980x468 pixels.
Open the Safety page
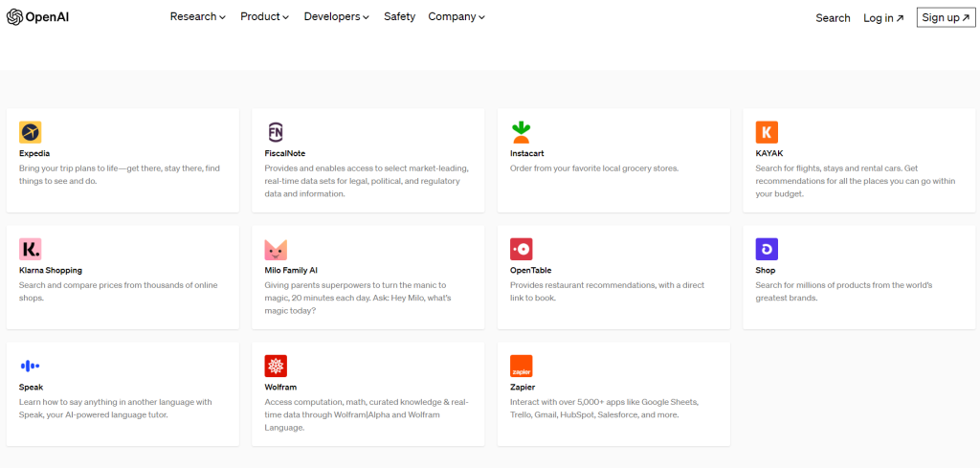click(399, 17)
